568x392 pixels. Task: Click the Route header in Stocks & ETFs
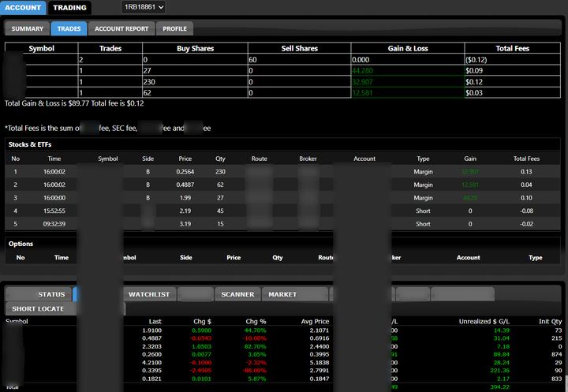tap(259, 159)
